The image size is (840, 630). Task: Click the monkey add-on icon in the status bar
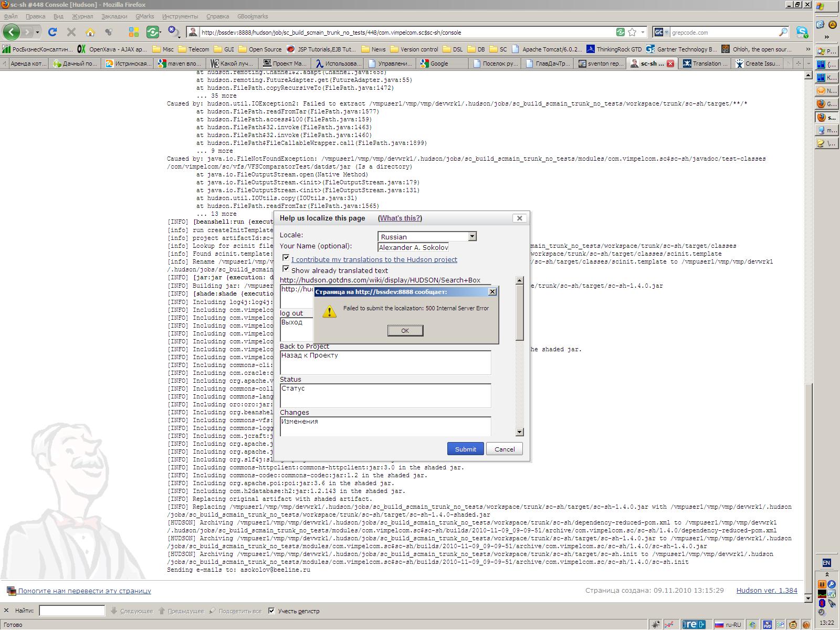792,625
